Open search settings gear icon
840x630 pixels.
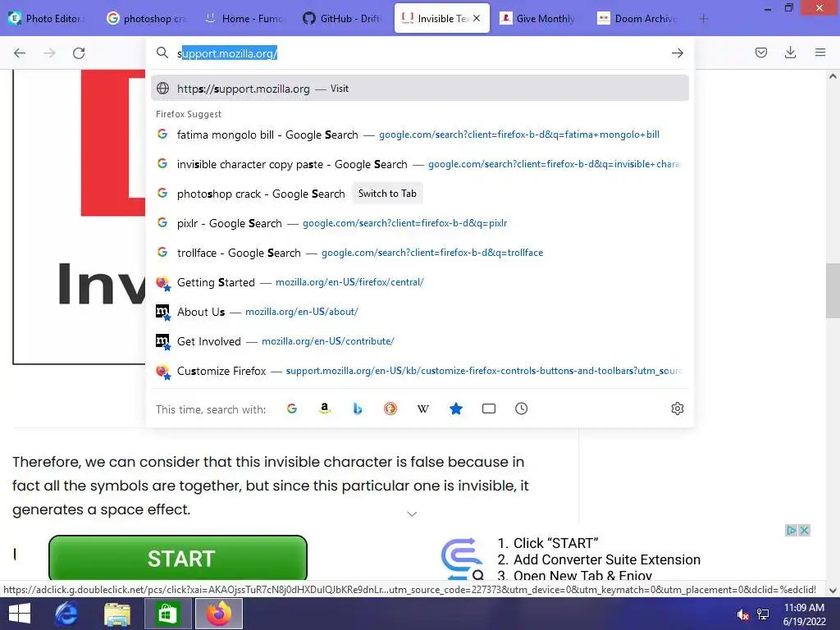[677, 409]
